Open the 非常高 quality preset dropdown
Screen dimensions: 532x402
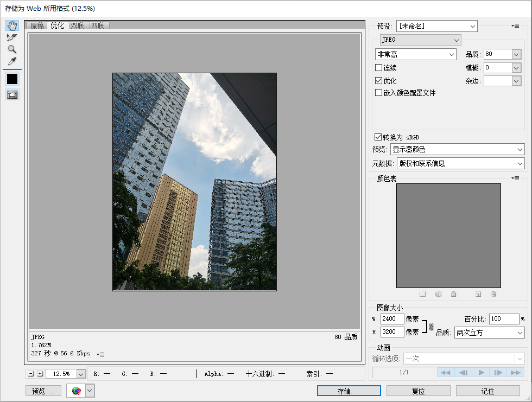(415, 54)
